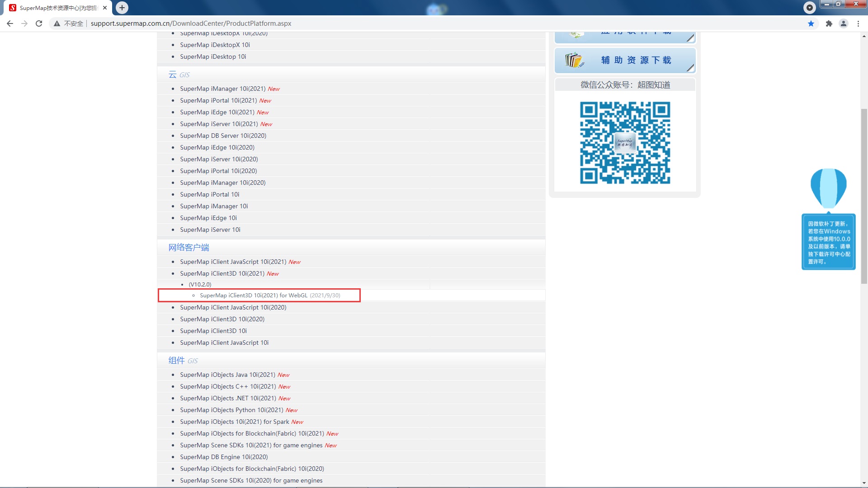Click the (V10.2.0) version item
The image size is (868, 488).
[x=200, y=284]
